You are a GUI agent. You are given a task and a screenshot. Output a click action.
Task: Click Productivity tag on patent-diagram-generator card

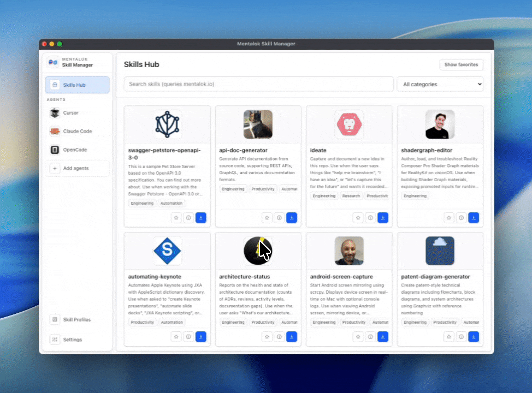[445, 322]
